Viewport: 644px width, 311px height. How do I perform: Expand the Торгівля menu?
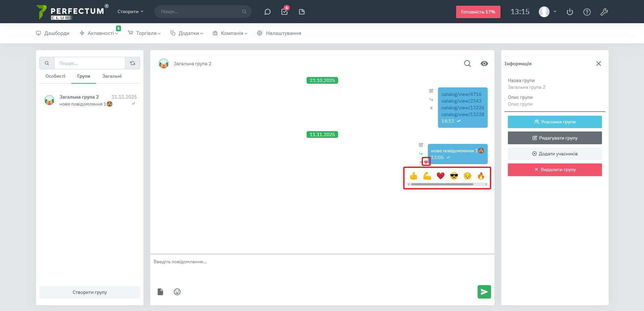[144, 33]
